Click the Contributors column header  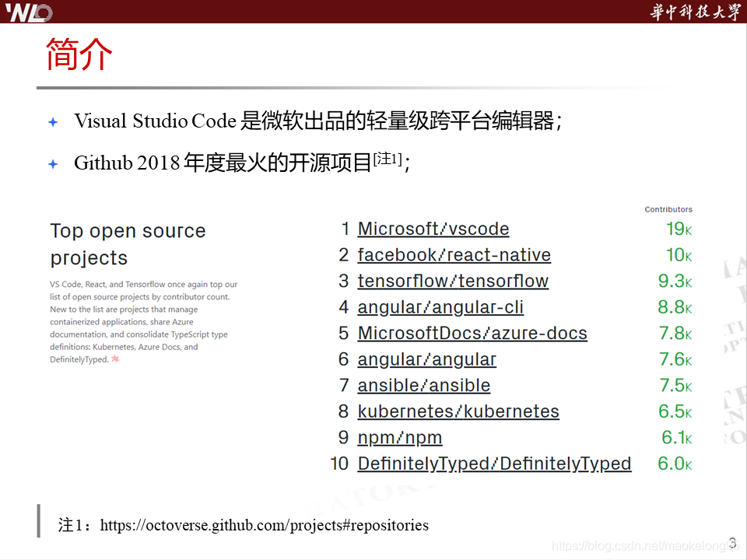click(668, 209)
